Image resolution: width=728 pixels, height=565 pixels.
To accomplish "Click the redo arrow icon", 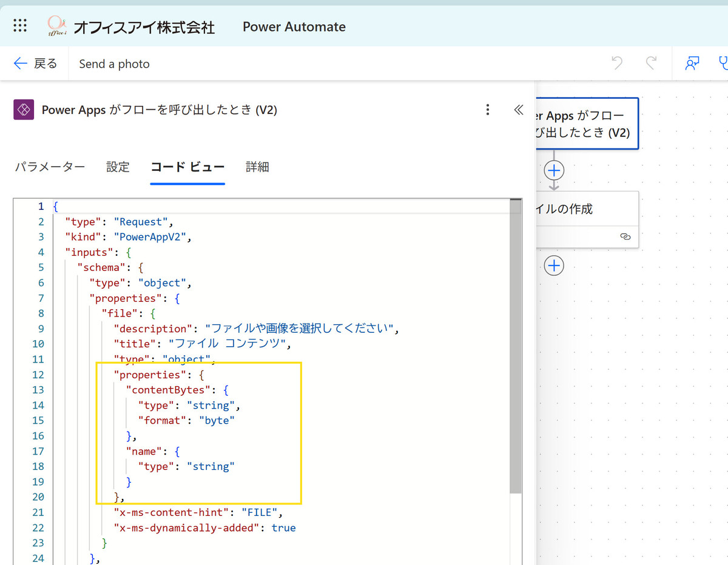I will point(651,63).
